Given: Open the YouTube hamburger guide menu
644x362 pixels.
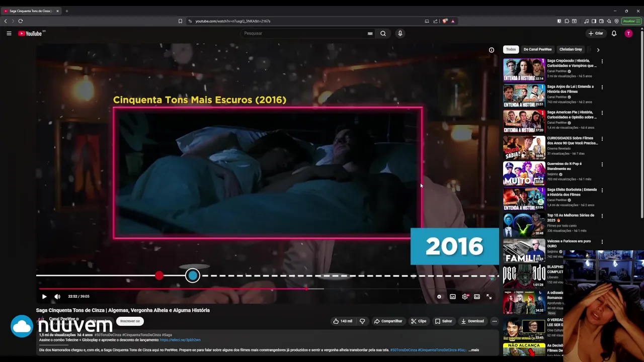Looking at the screenshot, I should (x=9, y=34).
